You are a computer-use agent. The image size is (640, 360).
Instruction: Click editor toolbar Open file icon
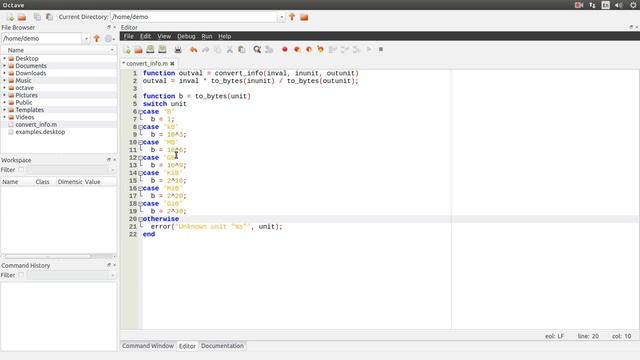tap(138, 49)
